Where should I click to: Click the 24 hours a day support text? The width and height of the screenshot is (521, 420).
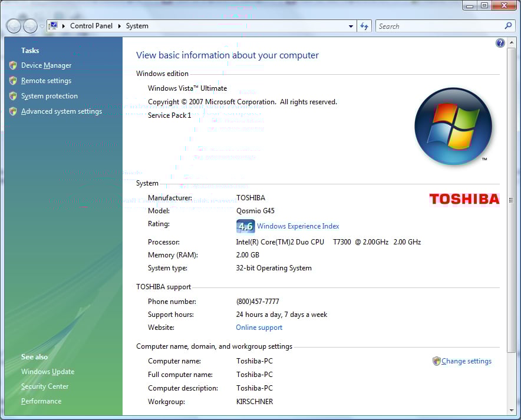[282, 315]
